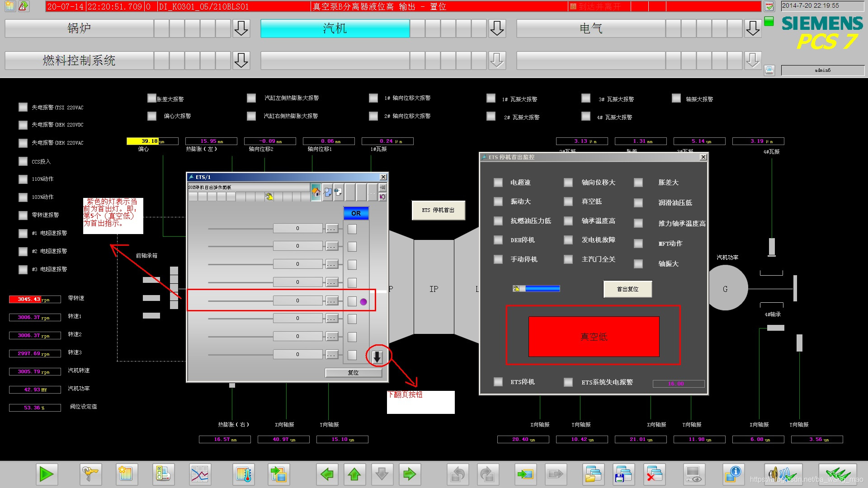Expand the 电气 area dropdown arrow
This screenshot has width=868, height=488.
coord(753,28)
